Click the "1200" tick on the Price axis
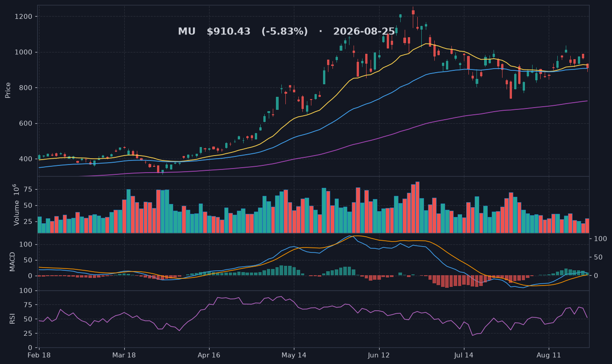612x364 pixels. click(x=24, y=17)
